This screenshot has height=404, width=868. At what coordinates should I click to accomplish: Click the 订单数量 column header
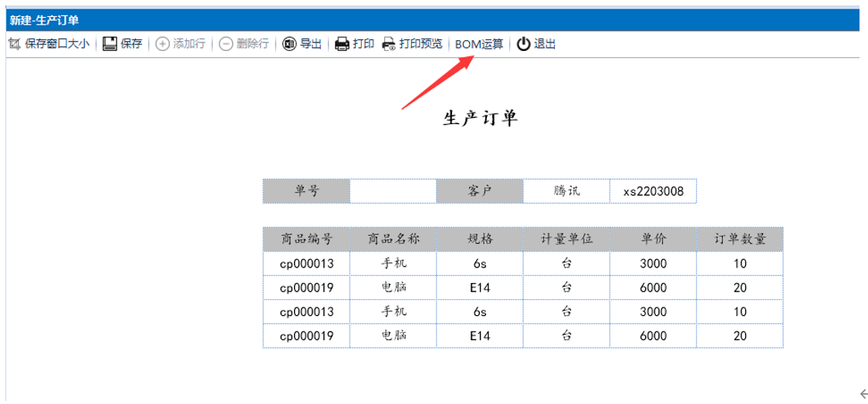pyautogui.click(x=739, y=239)
